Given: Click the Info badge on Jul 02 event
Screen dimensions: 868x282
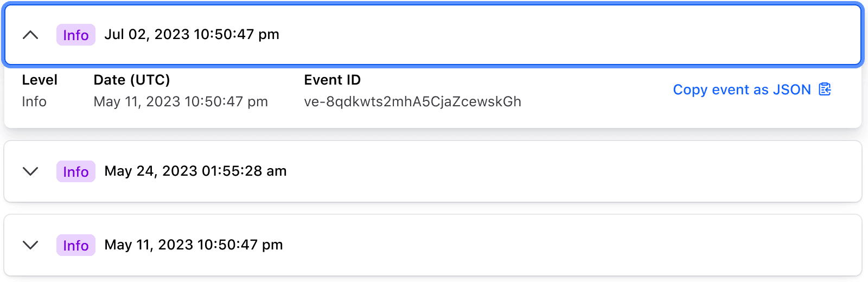Looking at the screenshot, I should (x=76, y=35).
